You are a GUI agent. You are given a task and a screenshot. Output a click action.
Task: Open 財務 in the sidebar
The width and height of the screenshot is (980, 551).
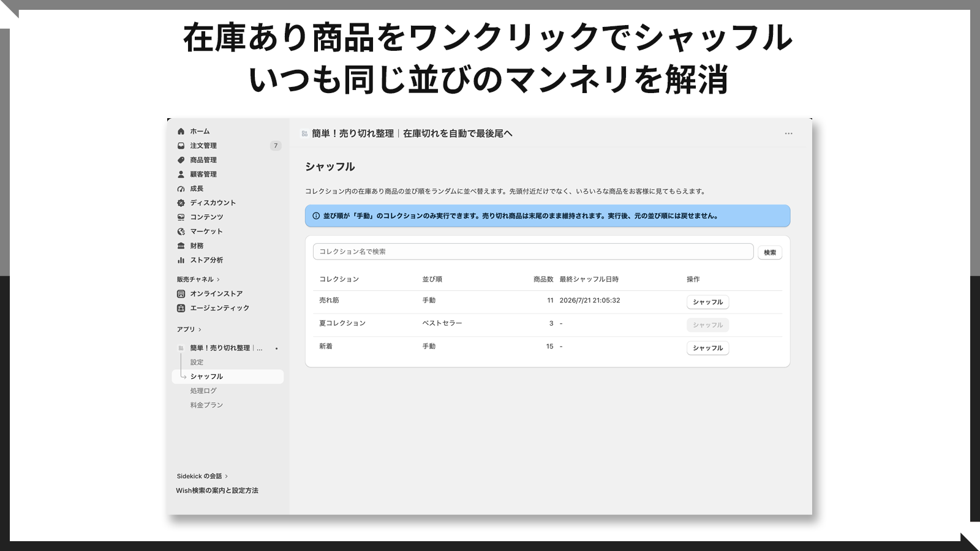point(197,246)
